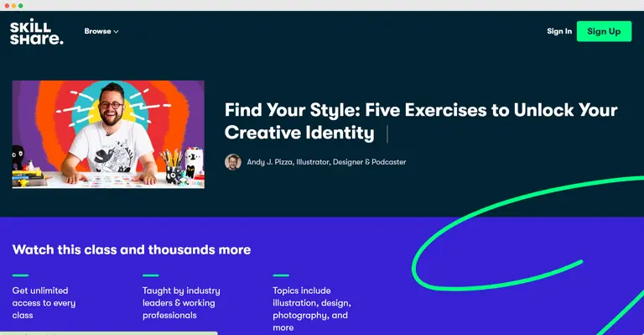Image resolution: width=644 pixels, height=335 pixels.
Task: Click the heading Watch this class and thousands more
Action: 132,249
